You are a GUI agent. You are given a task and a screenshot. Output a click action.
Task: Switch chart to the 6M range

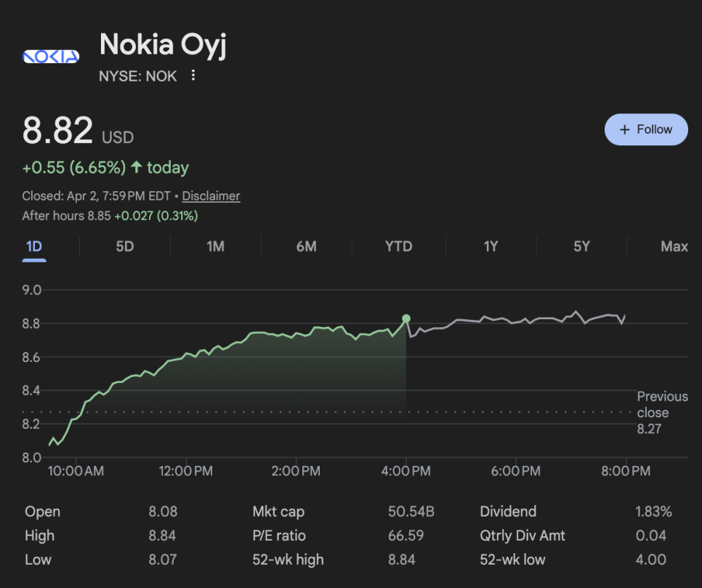306,246
